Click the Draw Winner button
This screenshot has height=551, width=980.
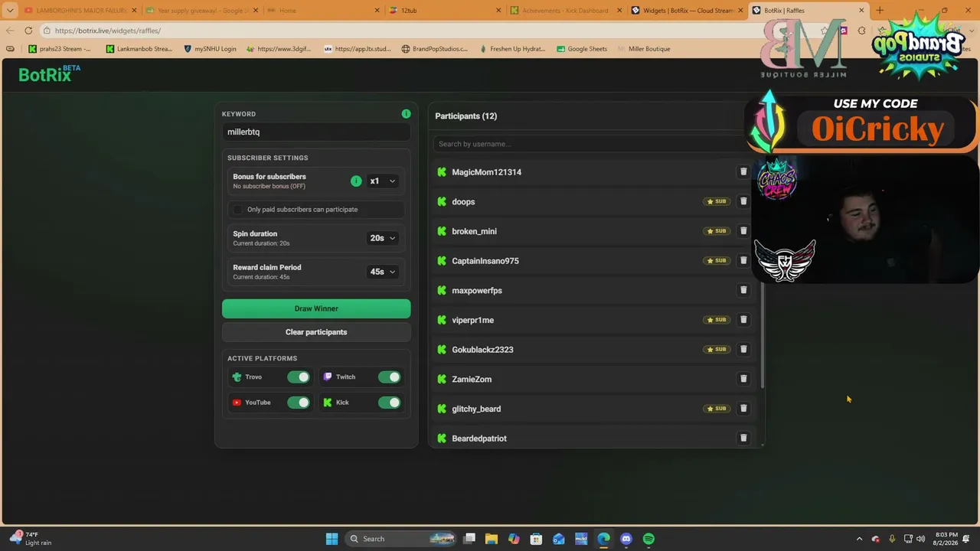[x=316, y=308]
